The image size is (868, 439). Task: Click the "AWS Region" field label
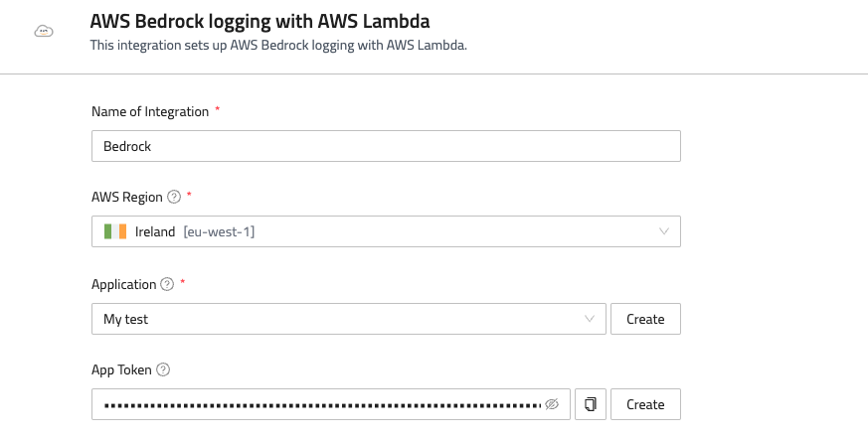point(126,197)
